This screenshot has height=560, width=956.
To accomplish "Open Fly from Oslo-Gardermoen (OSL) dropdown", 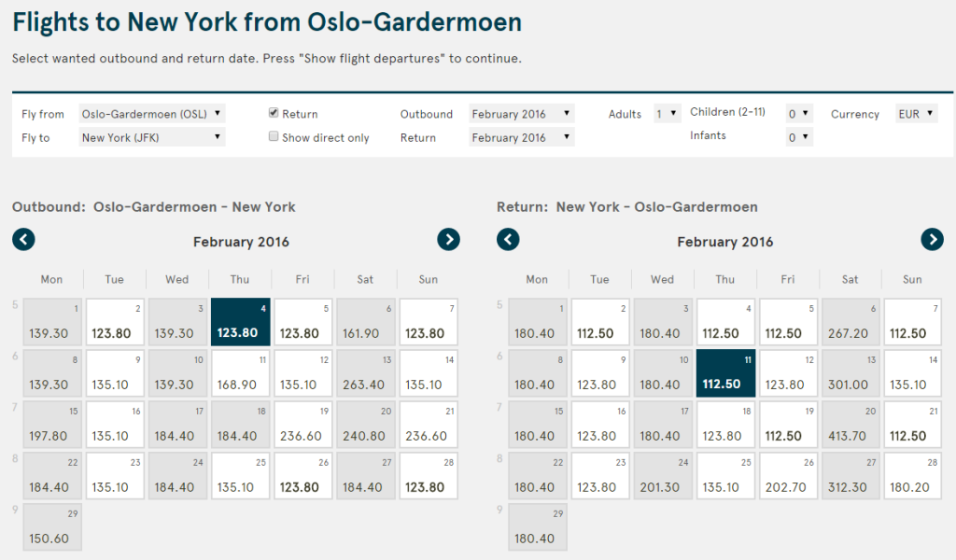I will [152, 113].
